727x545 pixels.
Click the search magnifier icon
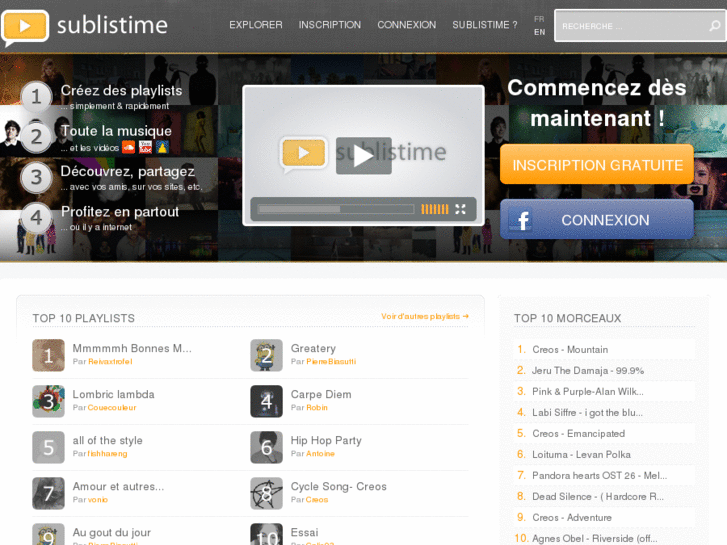714,26
